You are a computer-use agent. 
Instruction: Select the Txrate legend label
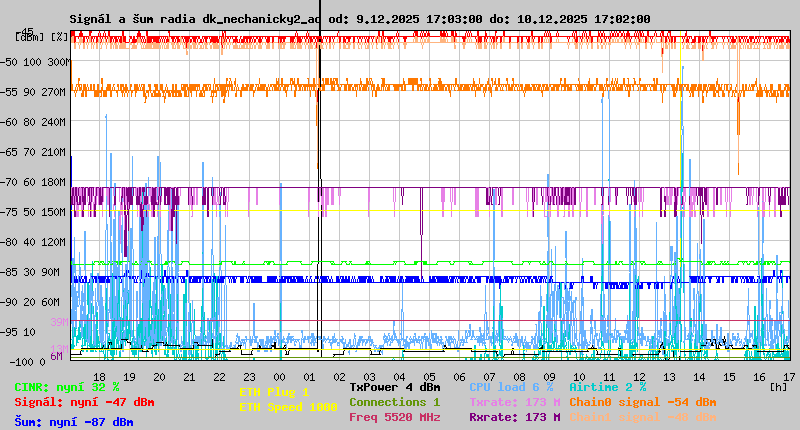point(514,402)
